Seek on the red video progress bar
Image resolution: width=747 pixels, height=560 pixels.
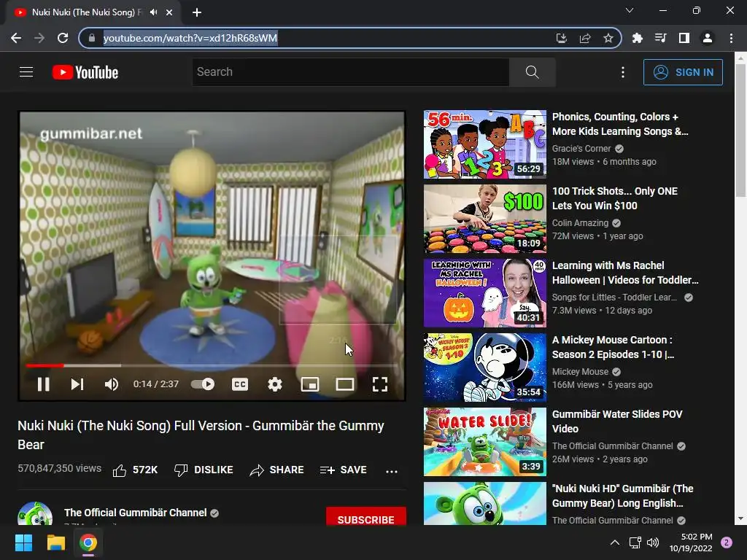click(212, 366)
